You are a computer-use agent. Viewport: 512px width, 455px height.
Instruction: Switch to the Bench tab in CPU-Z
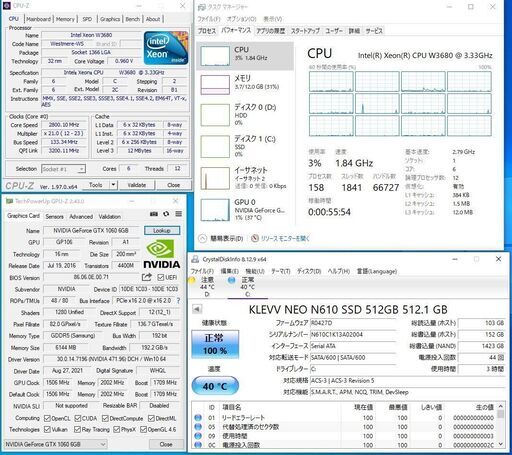[x=133, y=19]
